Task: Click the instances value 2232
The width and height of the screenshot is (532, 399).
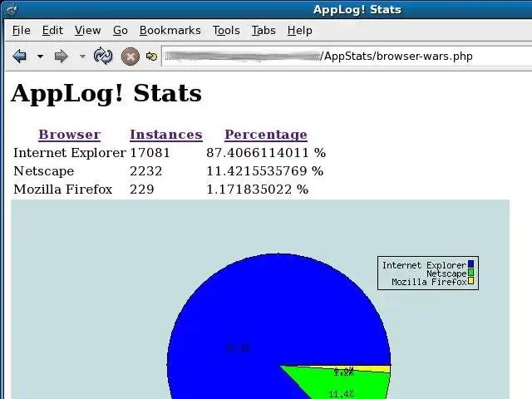Action: pos(146,171)
